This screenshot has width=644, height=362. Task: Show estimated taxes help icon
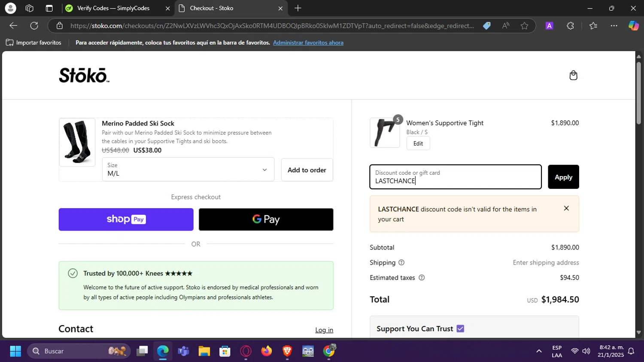422,277
